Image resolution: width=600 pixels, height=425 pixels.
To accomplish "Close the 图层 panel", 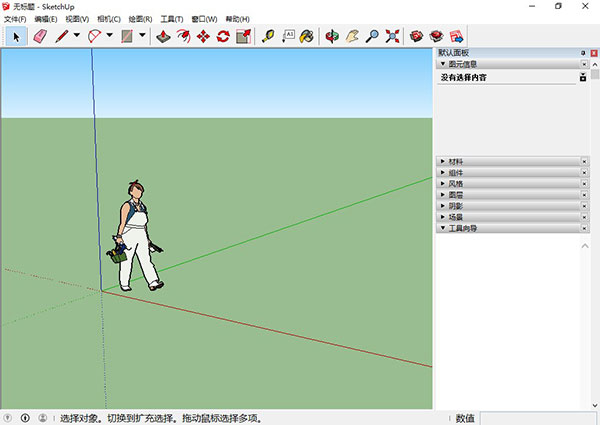I will click(x=584, y=195).
